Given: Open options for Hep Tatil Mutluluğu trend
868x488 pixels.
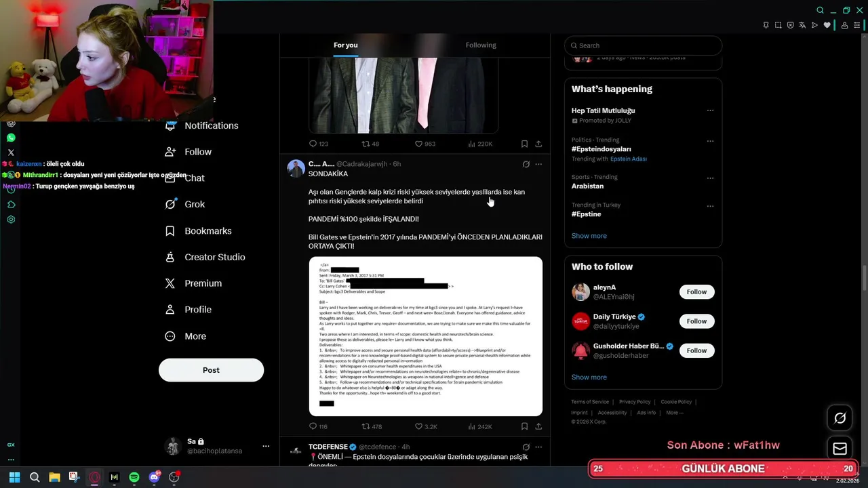Looking at the screenshot, I should 710,110.
